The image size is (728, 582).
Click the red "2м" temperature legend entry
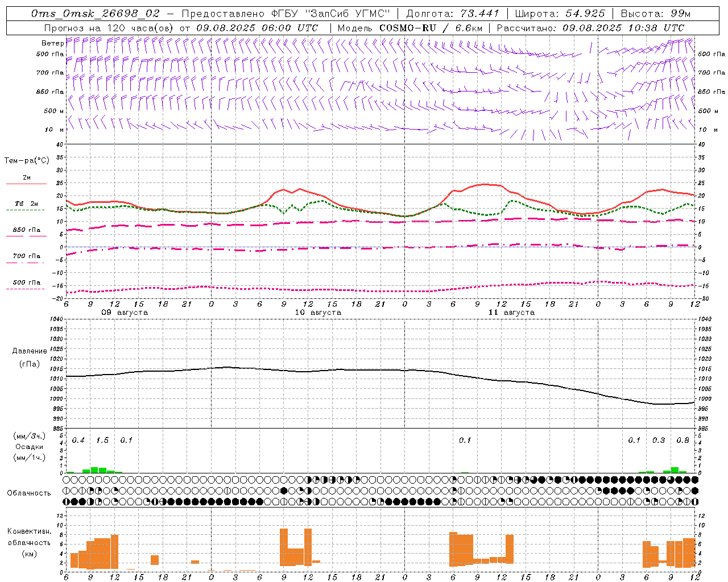pyautogui.click(x=27, y=178)
